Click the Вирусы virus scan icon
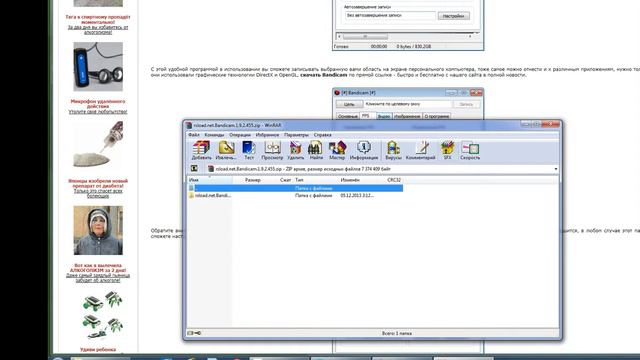The height and width of the screenshot is (360, 640). (393, 150)
